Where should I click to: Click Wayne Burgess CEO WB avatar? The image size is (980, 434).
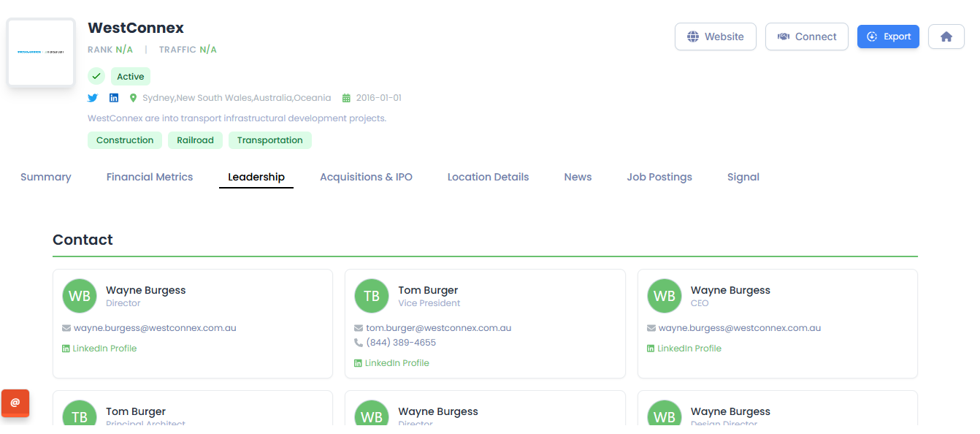pyautogui.click(x=665, y=296)
